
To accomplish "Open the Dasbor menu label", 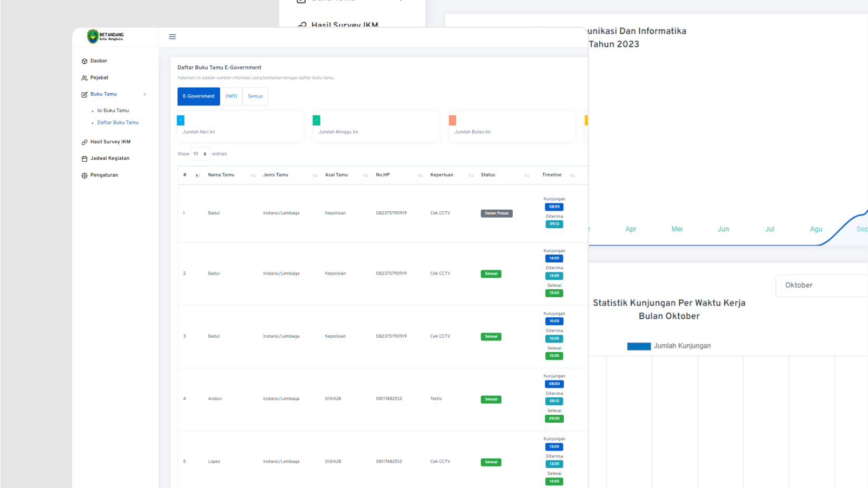I will pyautogui.click(x=99, y=61).
